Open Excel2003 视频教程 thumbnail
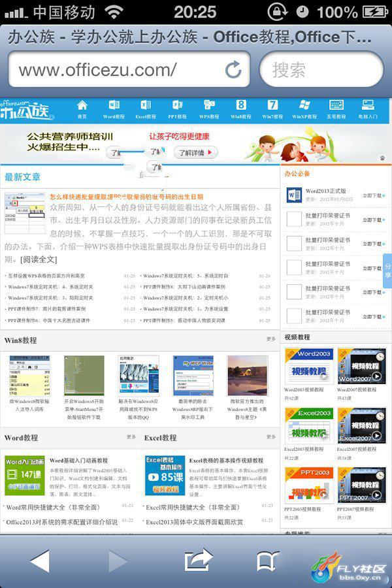 click(x=309, y=425)
